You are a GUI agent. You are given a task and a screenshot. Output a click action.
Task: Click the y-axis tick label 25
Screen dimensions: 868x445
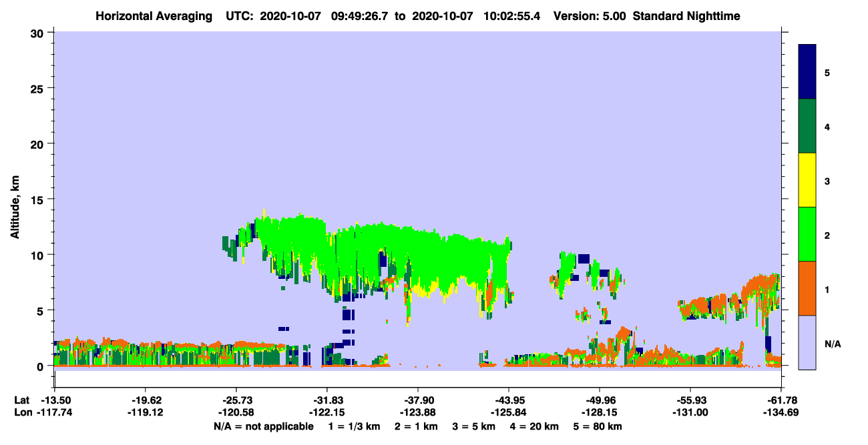[39, 88]
